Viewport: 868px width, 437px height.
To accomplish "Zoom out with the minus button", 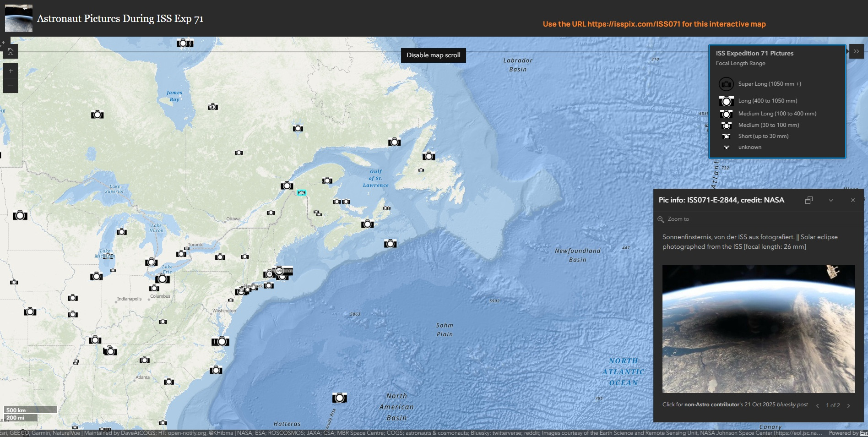I will click(x=10, y=86).
